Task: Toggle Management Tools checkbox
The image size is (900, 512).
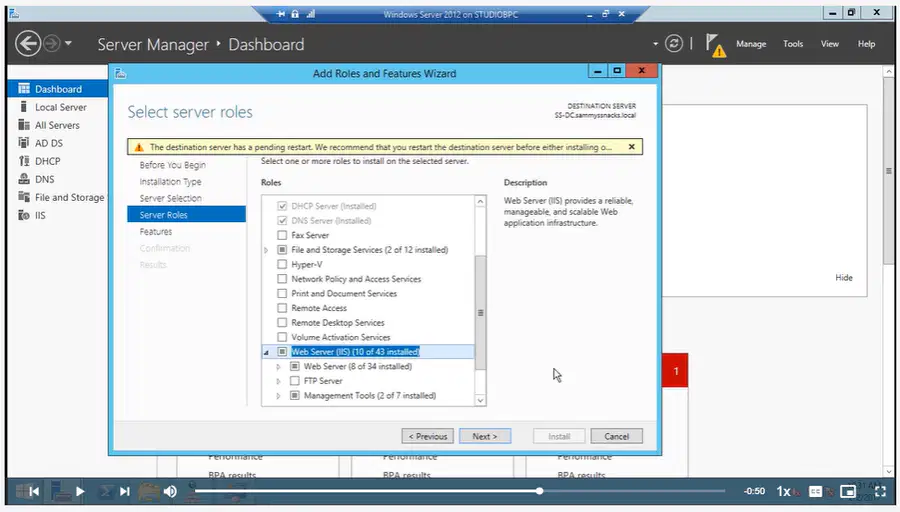Action: click(x=294, y=395)
